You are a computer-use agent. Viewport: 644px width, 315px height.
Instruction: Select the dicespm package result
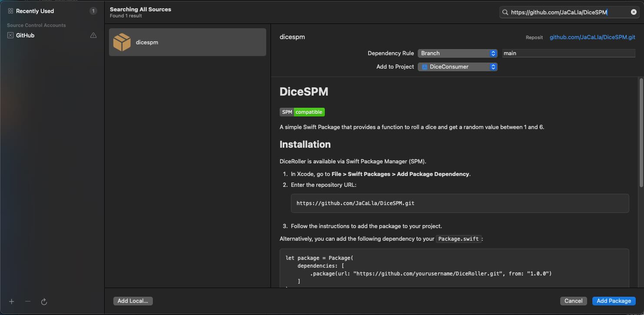pyautogui.click(x=188, y=42)
